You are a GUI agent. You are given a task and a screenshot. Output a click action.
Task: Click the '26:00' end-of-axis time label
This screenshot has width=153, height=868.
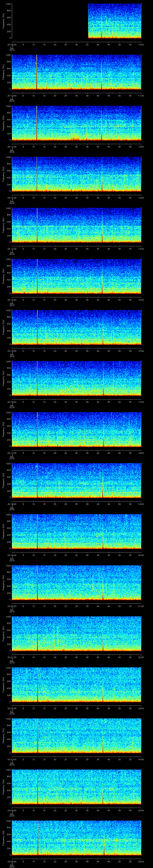pos(141,861)
